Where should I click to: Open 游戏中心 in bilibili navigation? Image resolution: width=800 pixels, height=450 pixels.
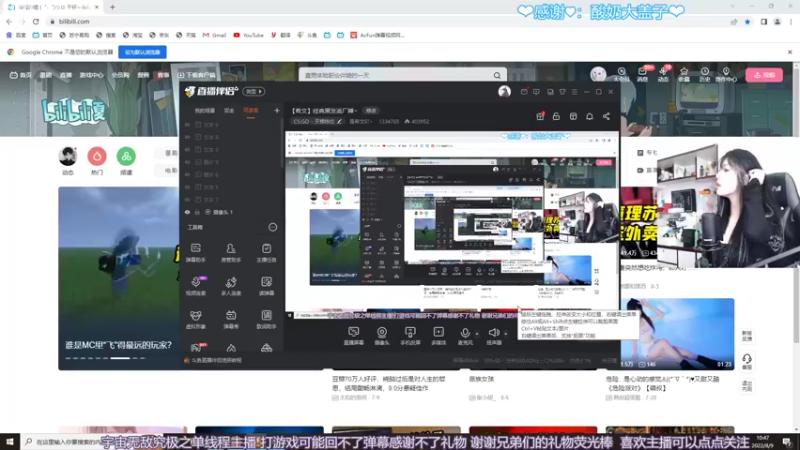91,75
